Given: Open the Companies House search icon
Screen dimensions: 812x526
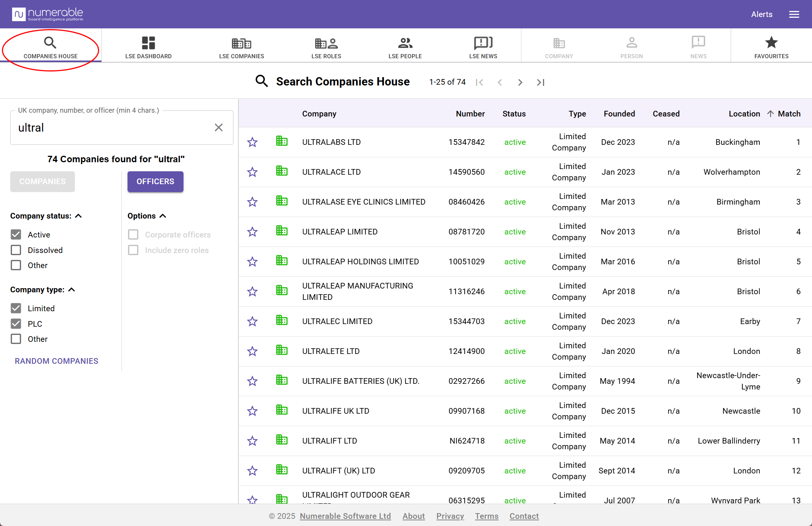Looking at the screenshot, I should coord(50,43).
